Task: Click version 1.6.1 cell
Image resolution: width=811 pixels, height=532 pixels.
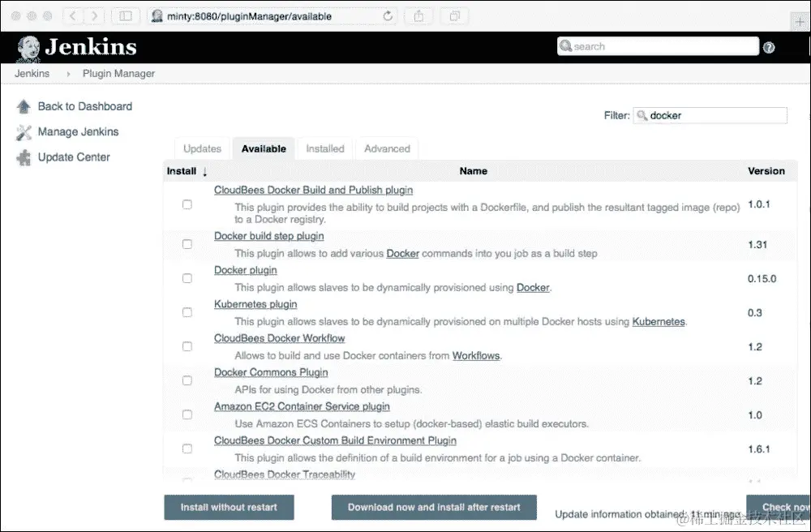Action: coord(759,449)
